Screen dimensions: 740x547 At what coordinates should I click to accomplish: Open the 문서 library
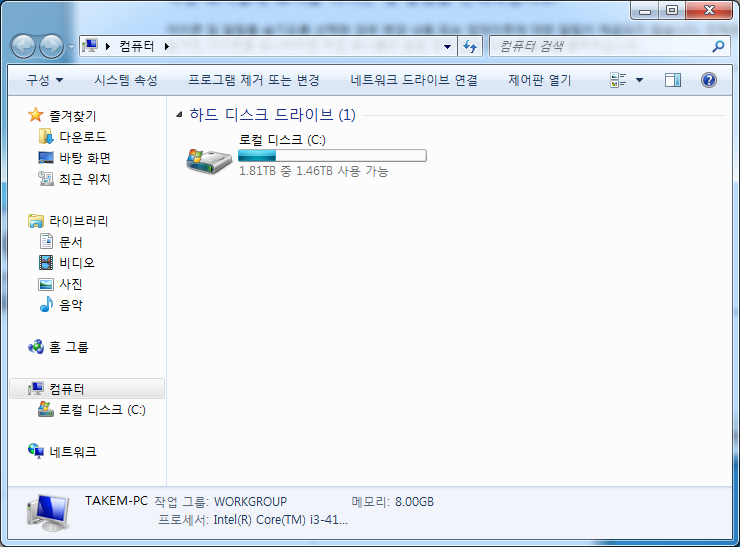tap(71, 242)
